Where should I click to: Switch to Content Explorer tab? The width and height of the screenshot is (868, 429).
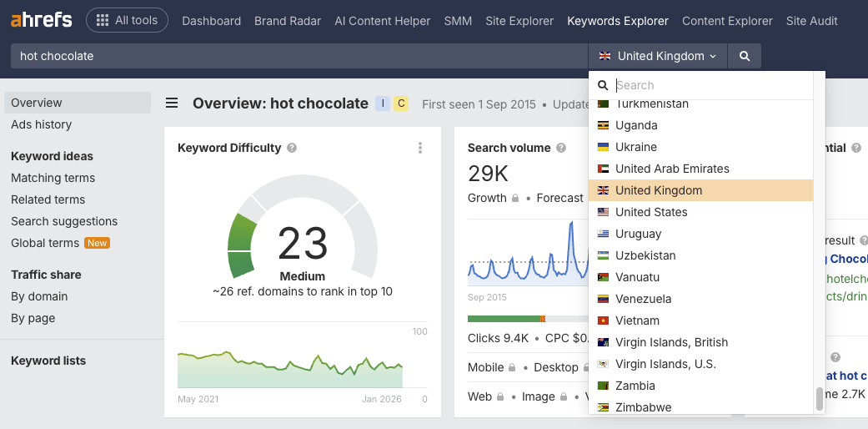click(x=727, y=21)
